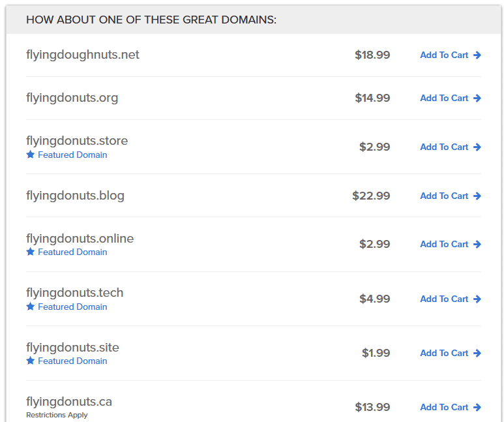This screenshot has height=422, width=504.
Task: Click the arrow icon on the flyingdonuts.blog row
Action: pyautogui.click(x=477, y=196)
